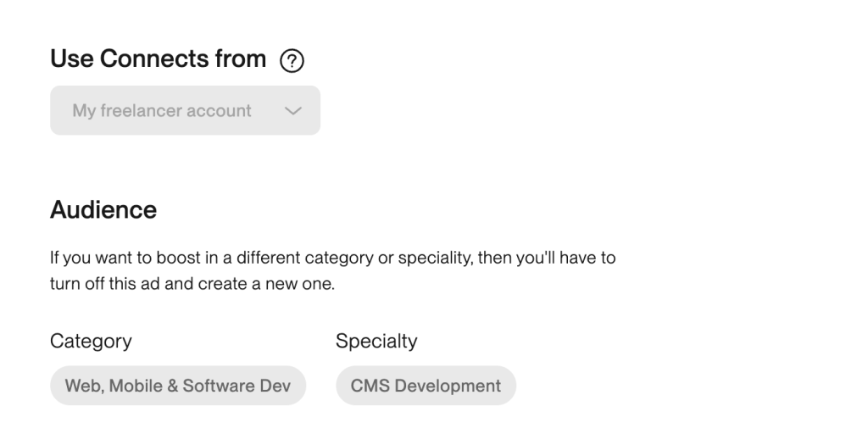Image resolution: width=868 pixels, height=445 pixels.
Task: Click the help question mark icon
Action: point(292,61)
